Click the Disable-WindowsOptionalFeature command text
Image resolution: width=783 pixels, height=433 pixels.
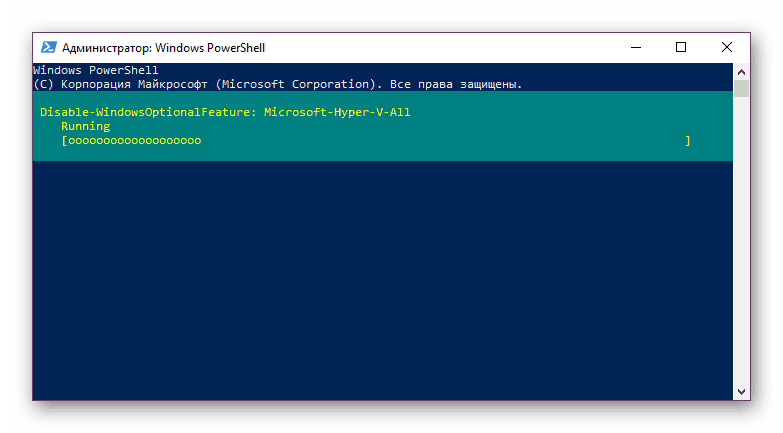pos(148,113)
